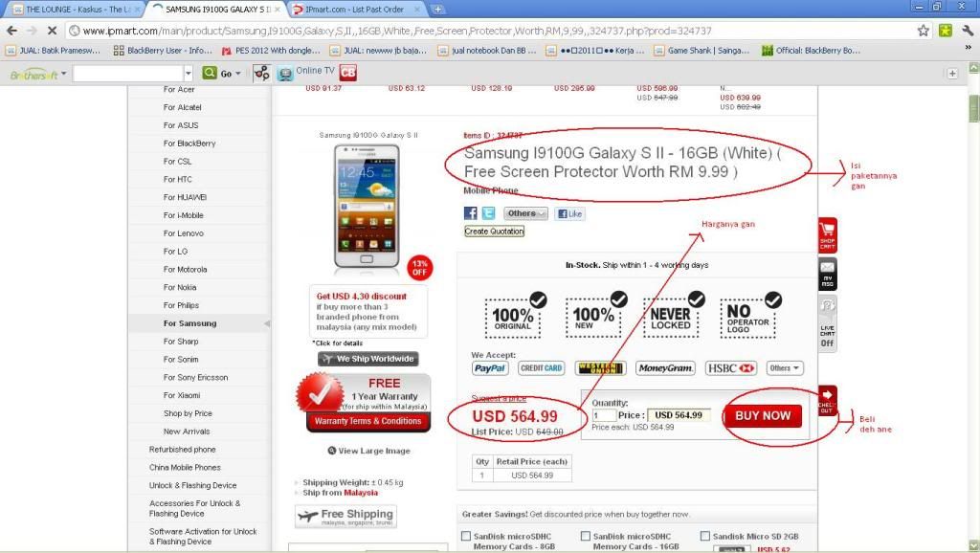Click Create Quotation button
The width and height of the screenshot is (980, 553).
click(x=495, y=232)
